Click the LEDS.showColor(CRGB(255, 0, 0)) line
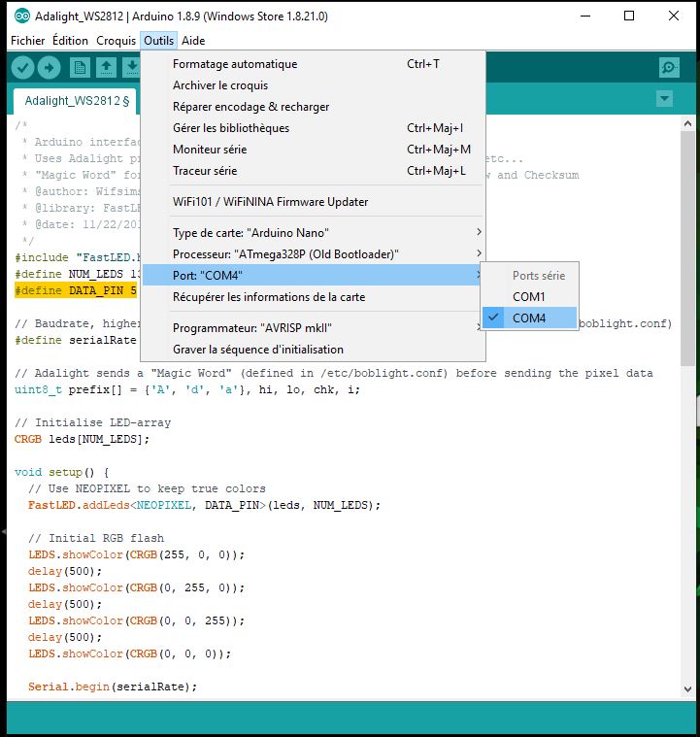700x737 pixels. pyautogui.click(x=136, y=554)
